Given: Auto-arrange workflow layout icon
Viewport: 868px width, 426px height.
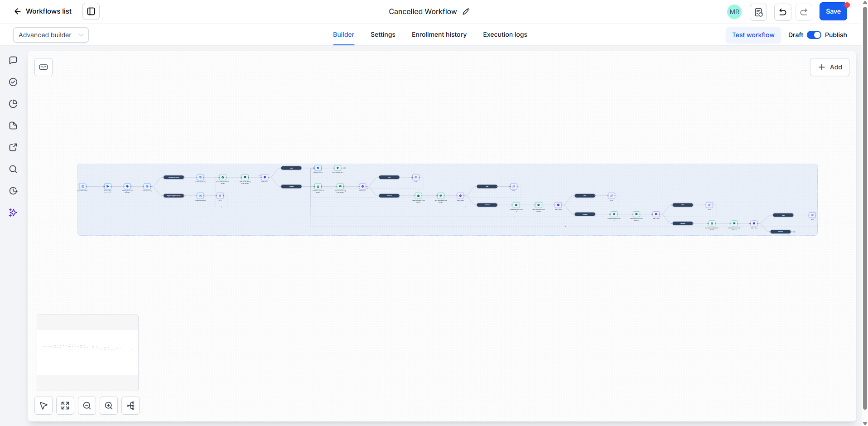Looking at the screenshot, I should pos(130,406).
